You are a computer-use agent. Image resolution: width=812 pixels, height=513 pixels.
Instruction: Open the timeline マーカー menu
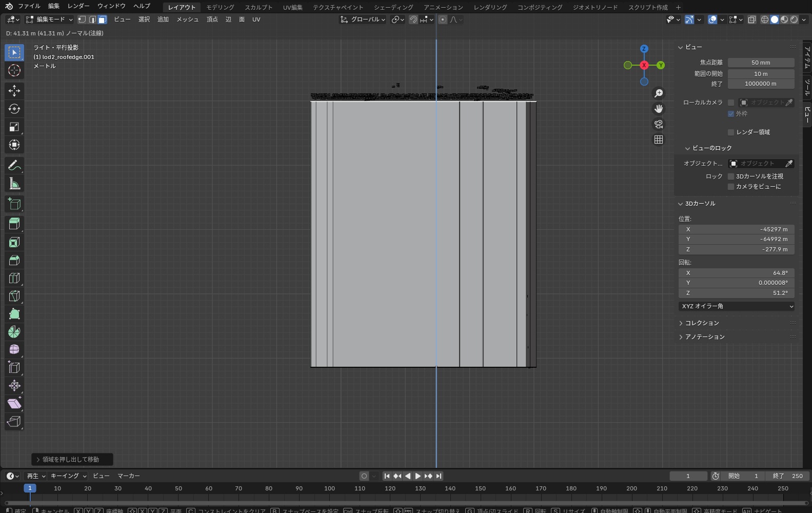129,476
